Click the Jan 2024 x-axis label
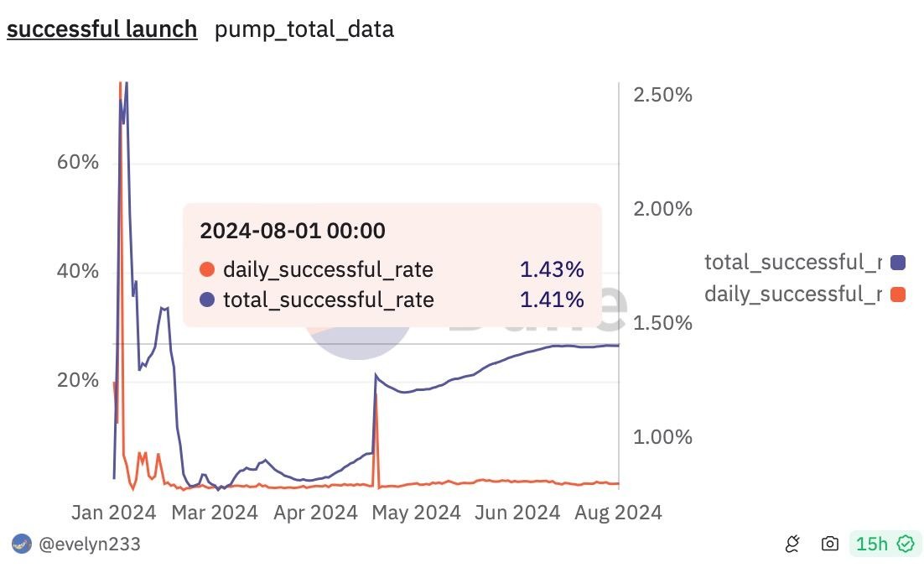Viewport: 924px width, 568px height. click(x=114, y=512)
